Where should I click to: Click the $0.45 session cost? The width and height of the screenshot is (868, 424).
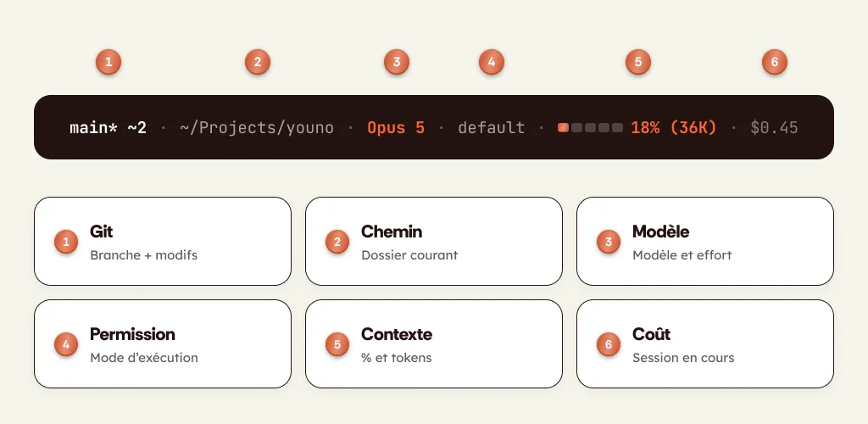pos(775,128)
